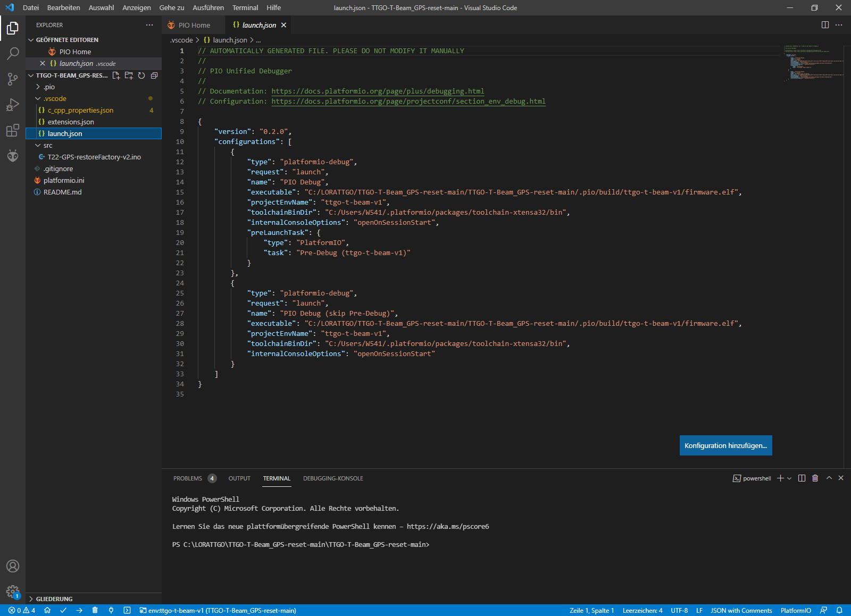Image resolution: width=851 pixels, height=616 pixels.
Task: Open the debugging.html documentation link
Action: (378, 91)
